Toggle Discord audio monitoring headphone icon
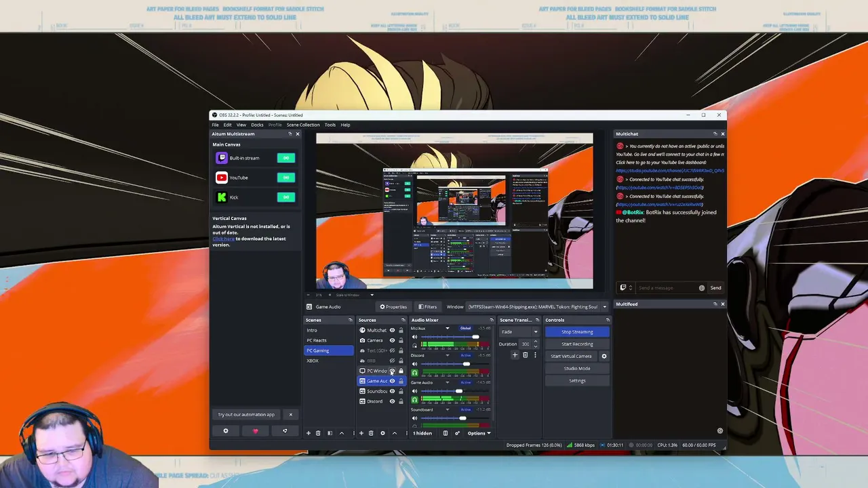The image size is (868, 488). (414, 373)
